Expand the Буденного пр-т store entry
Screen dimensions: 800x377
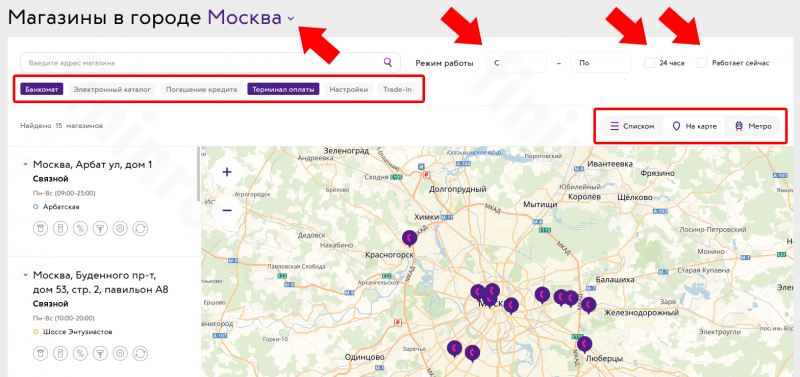coord(24,275)
